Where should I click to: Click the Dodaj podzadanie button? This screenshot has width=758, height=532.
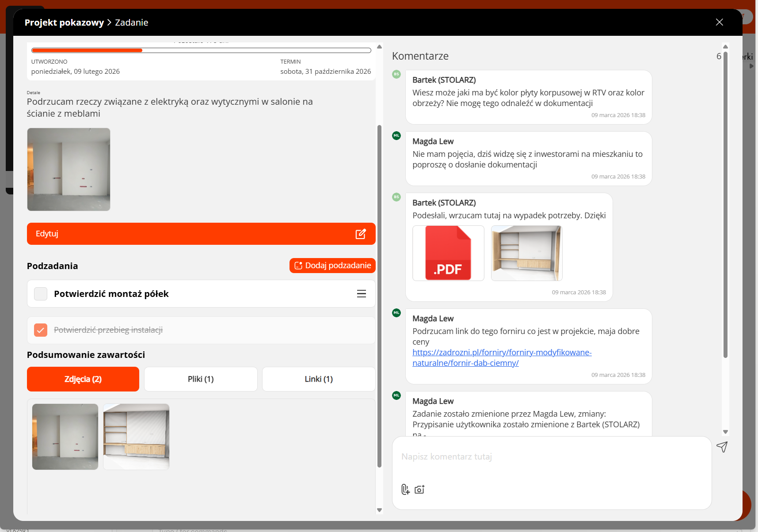[x=332, y=266]
